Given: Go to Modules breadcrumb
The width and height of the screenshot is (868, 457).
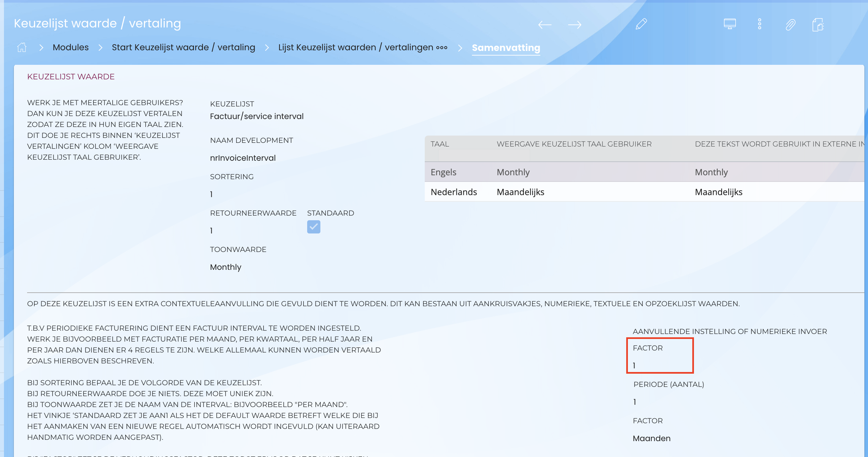Looking at the screenshot, I should click(x=70, y=47).
